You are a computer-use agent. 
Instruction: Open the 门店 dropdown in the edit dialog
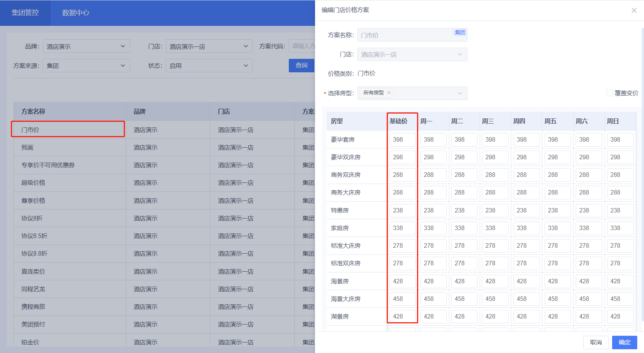(x=412, y=54)
